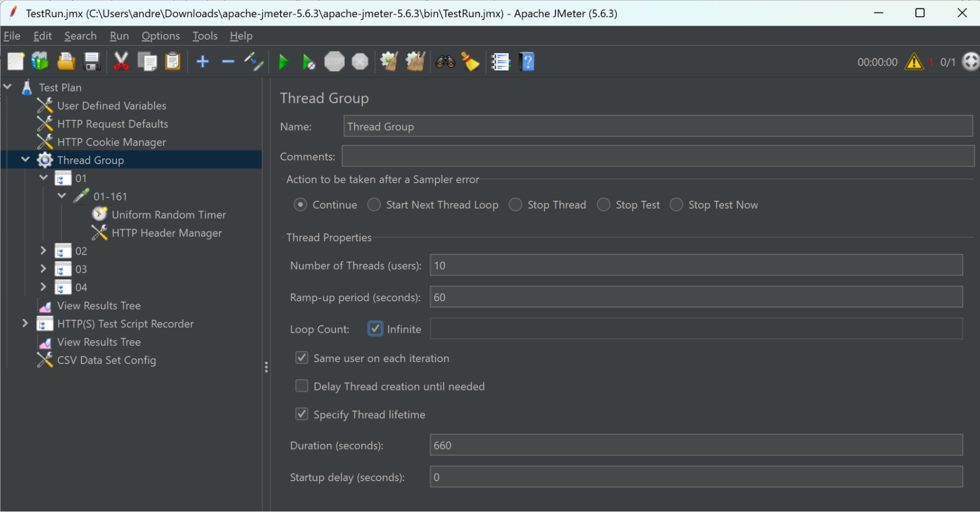This screenshot has height=512, width=980.
Task: Select User Defined Variables in tree
Action: pos(112,105)
